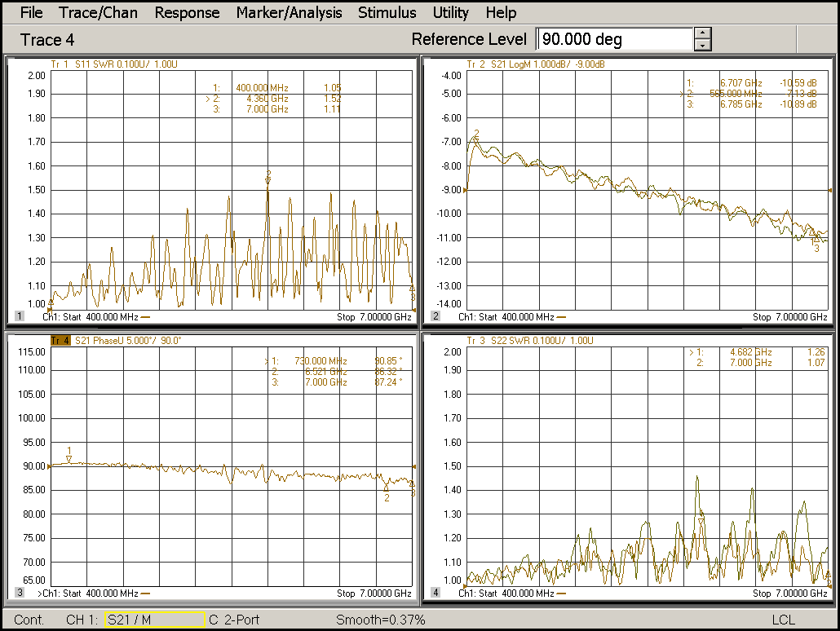Open the Marker/Analysis menu
Image resolution: width=840 pixels, height=631 pixels.
coord(289,12)
